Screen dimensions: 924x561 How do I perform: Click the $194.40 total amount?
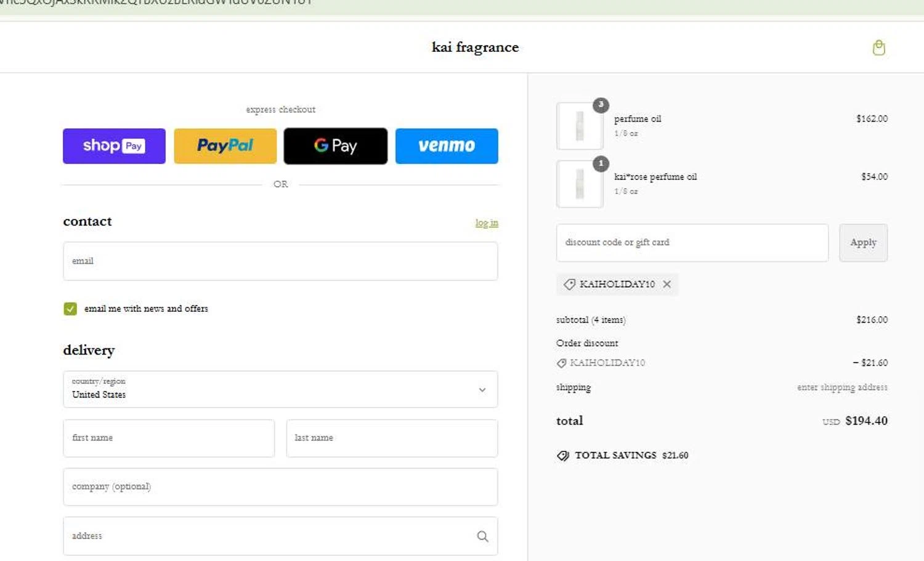point(866,421)
